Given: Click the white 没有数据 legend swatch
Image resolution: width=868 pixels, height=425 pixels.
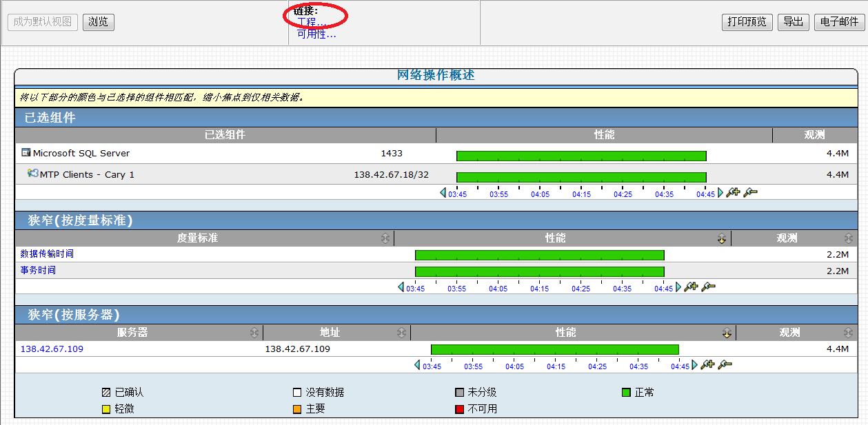Looking at the screenshot, I should click(297, 393).
